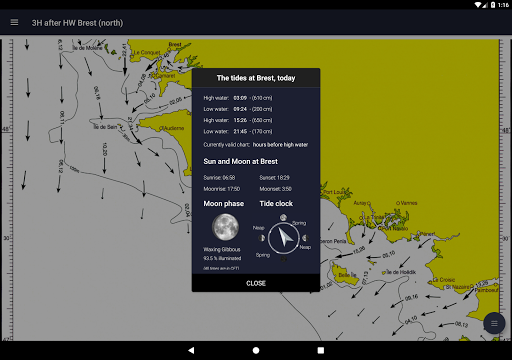Click the tide clock dial arrow

284,237
